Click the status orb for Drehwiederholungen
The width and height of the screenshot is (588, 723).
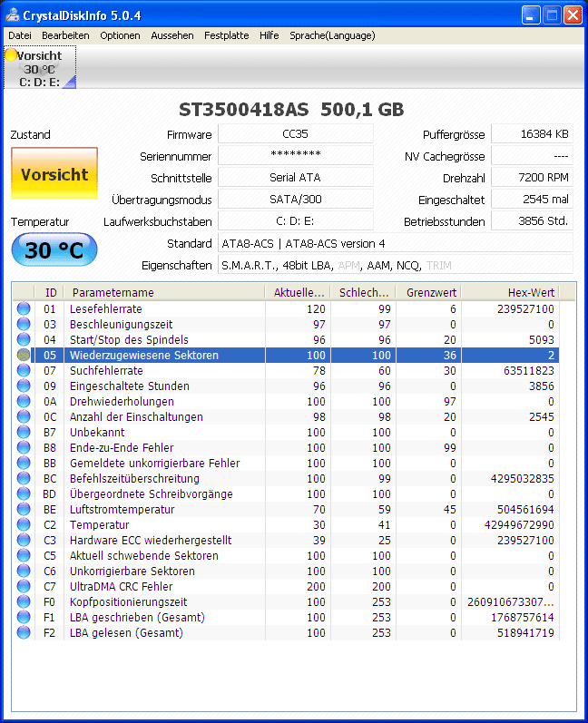[24, 401]
